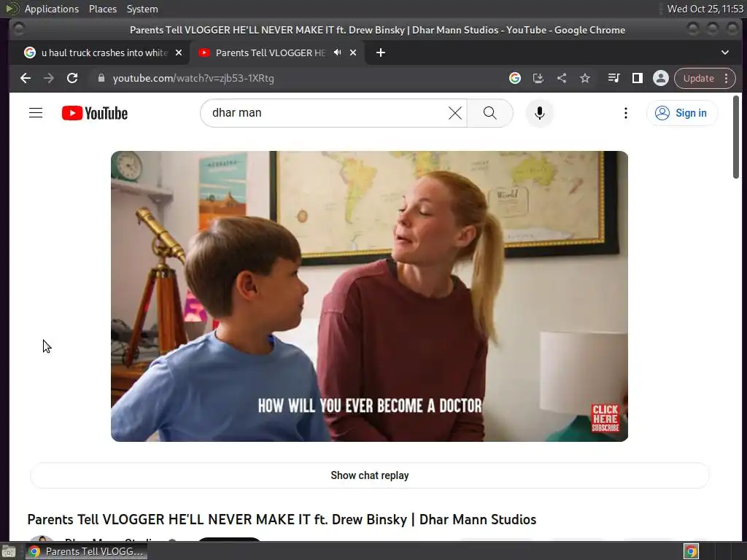The width and height of the screenshot is (747, 560).
Task: Open the Google icon in the address bar
Action: point(514,78)
